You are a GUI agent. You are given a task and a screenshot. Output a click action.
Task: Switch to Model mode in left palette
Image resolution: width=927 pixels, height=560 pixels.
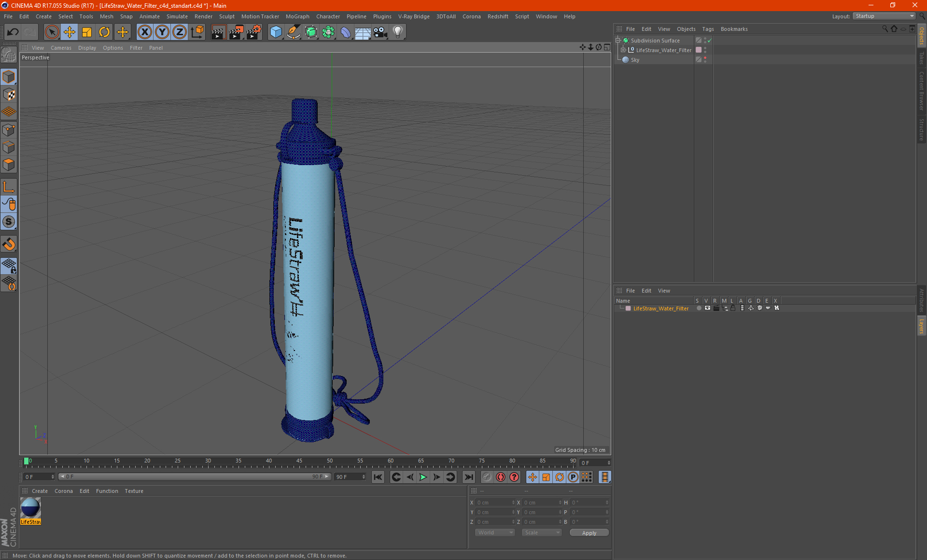(x=9, y=77)
